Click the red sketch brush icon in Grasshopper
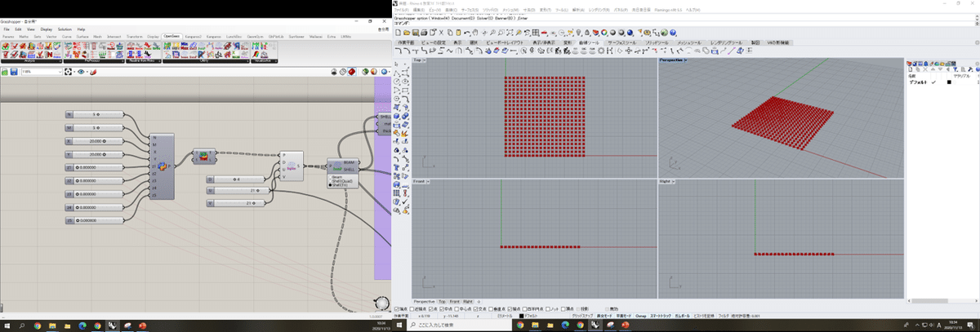Viewport: 980px width, 332px height. tap(92, 72)
